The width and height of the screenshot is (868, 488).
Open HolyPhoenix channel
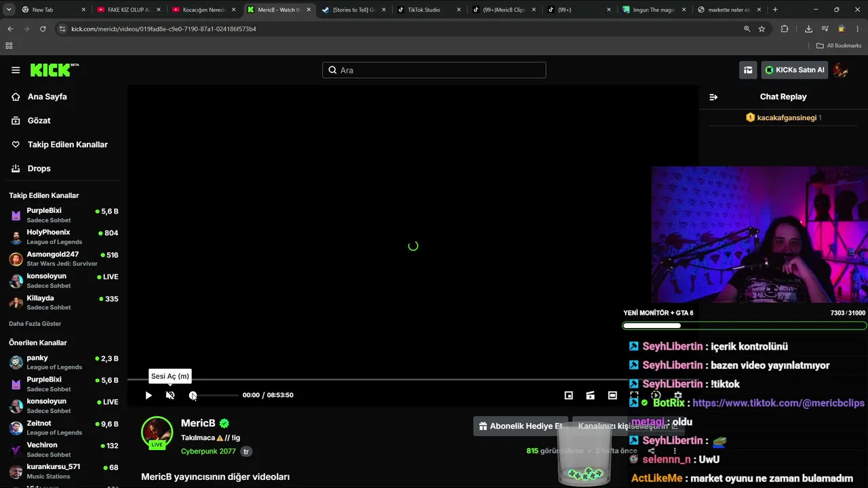tap(64, 237)
